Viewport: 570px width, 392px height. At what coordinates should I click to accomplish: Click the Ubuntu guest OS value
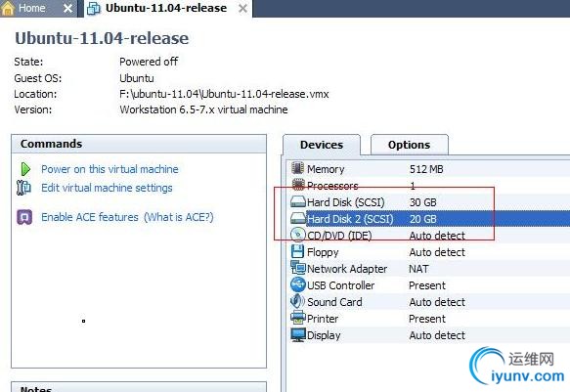pyautogui.click(x=137, y=78)
